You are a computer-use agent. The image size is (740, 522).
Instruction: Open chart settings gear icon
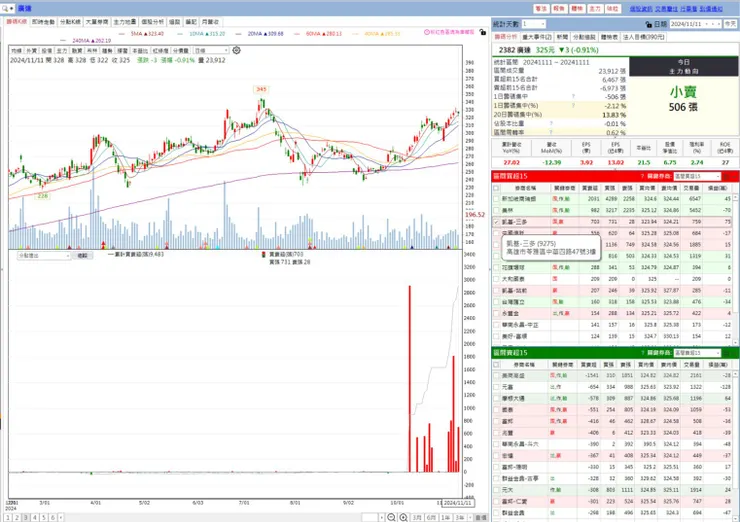click(x=236, y=50)
